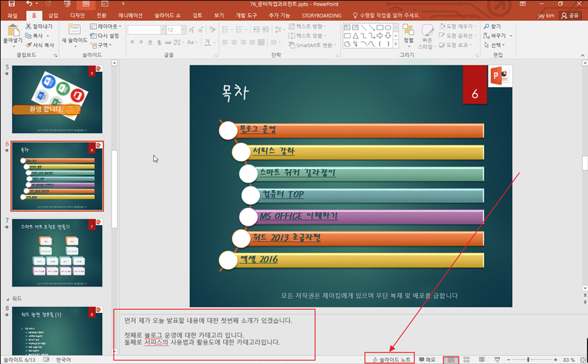Click Quick Styles (빠른 스타일) button

[427, 37]
